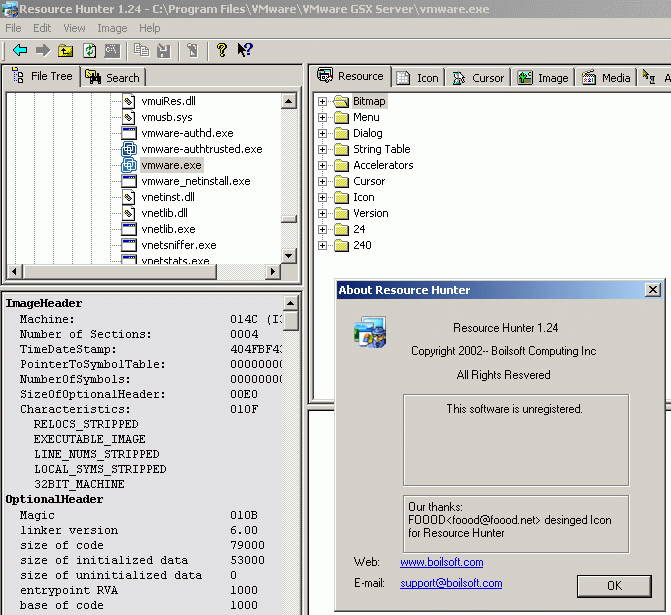Expand the String Table node

322,149
